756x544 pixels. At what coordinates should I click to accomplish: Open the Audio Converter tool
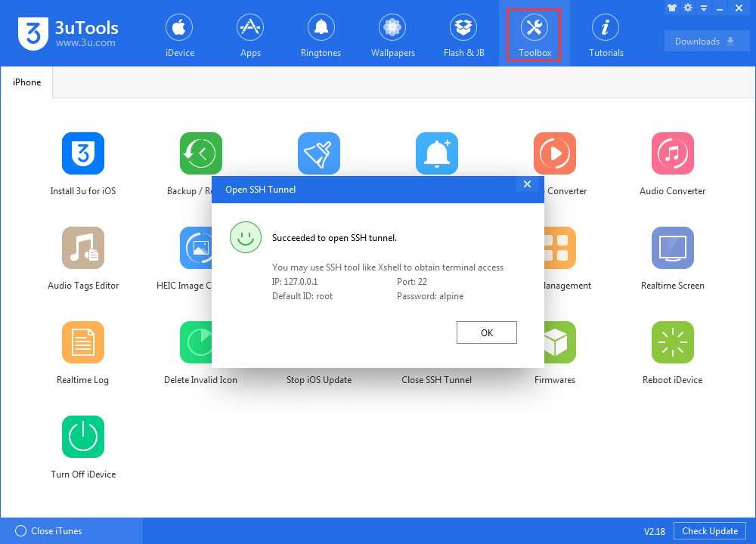673,164
